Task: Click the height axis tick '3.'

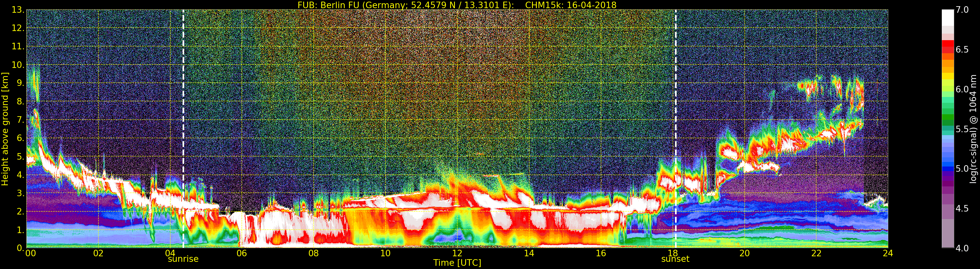Action: click(21, 193)
